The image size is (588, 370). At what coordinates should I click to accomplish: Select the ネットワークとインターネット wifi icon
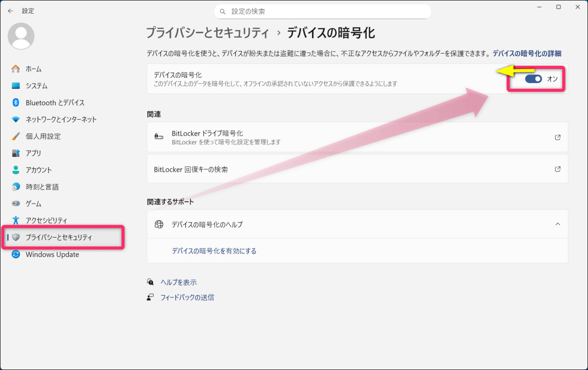[16, 120]
